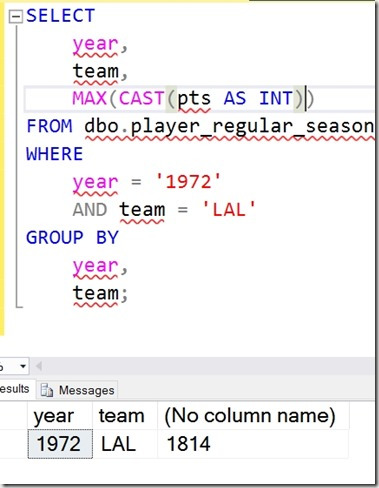Click year in the SELECT column list
379x488 pixels.
[96, 45]
